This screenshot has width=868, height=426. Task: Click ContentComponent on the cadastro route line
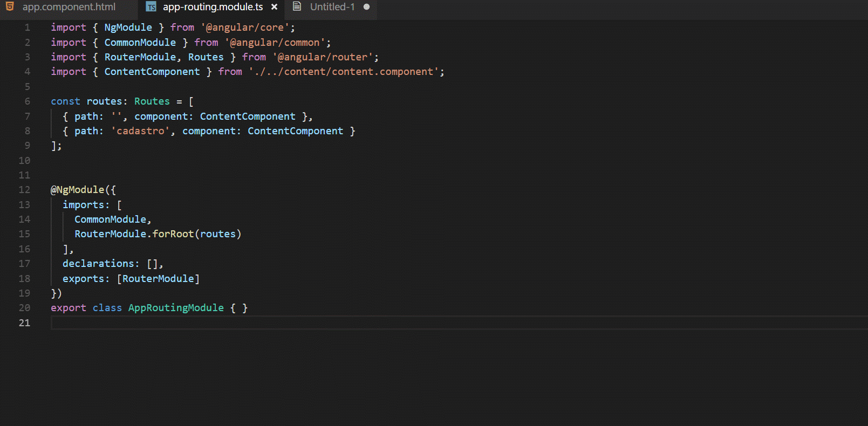pos(296,131)
